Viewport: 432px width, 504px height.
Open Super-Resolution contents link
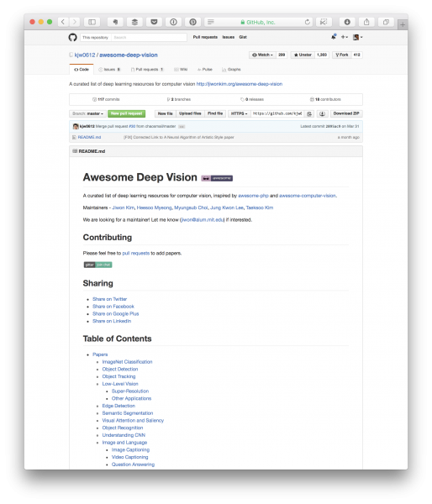coord(130,391)
